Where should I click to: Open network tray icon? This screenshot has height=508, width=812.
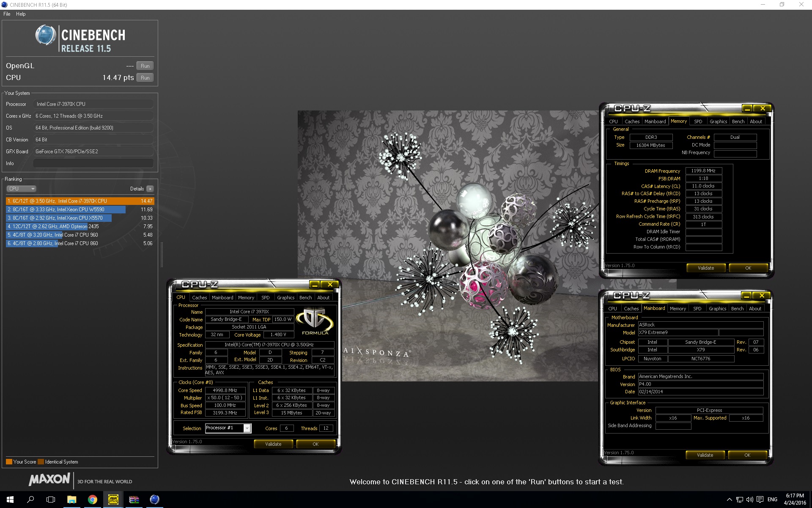(x=739, y=500)
